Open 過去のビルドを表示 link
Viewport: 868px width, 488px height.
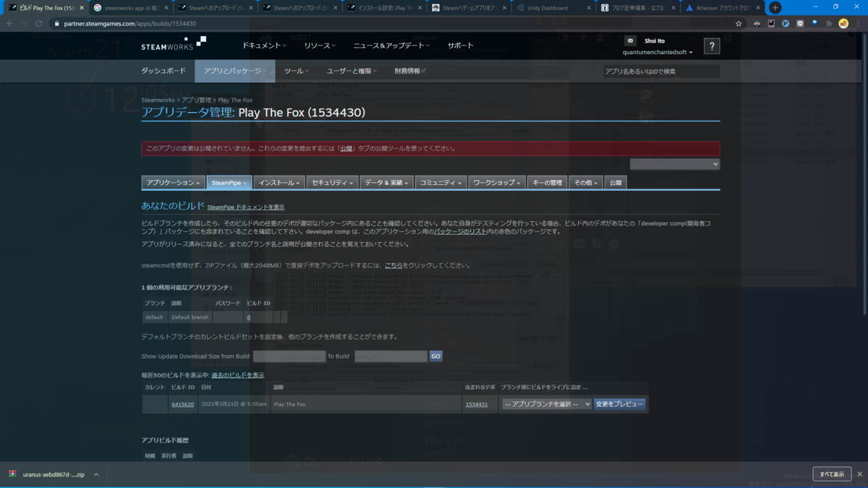click(x=237, y=375)
